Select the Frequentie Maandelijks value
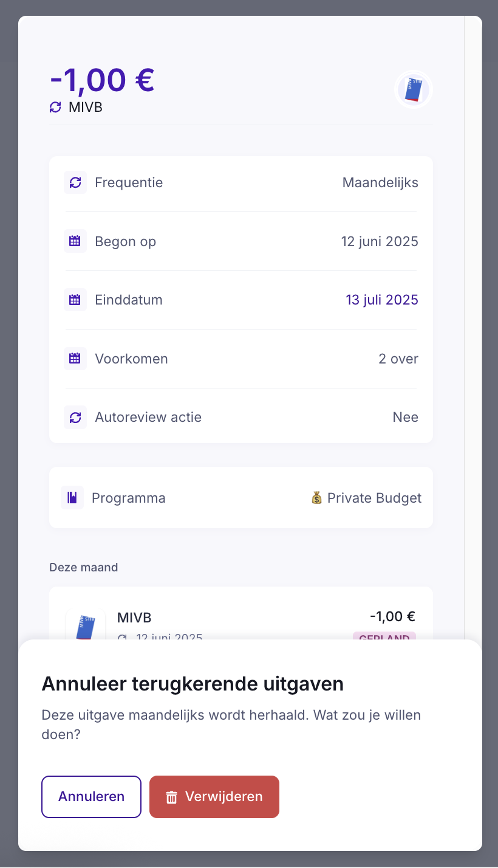 pyautogui.click(x=380, y=182)
